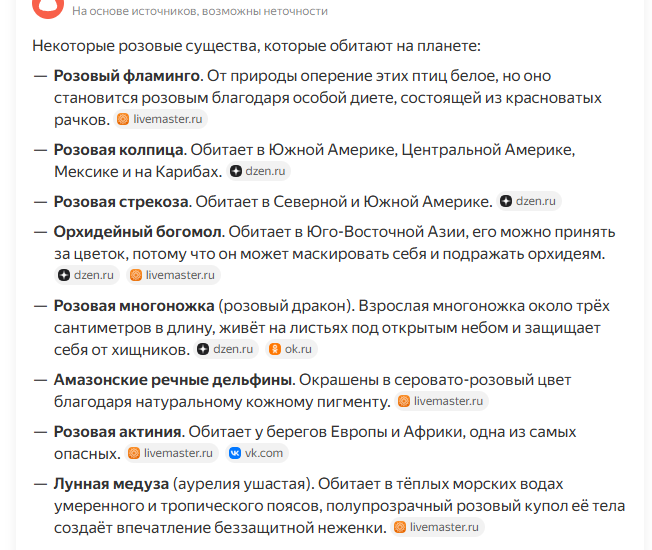
Task: Click the bold 'Розовый фламинго' heading
Action: pyautogui.click(x=127, y=76)
